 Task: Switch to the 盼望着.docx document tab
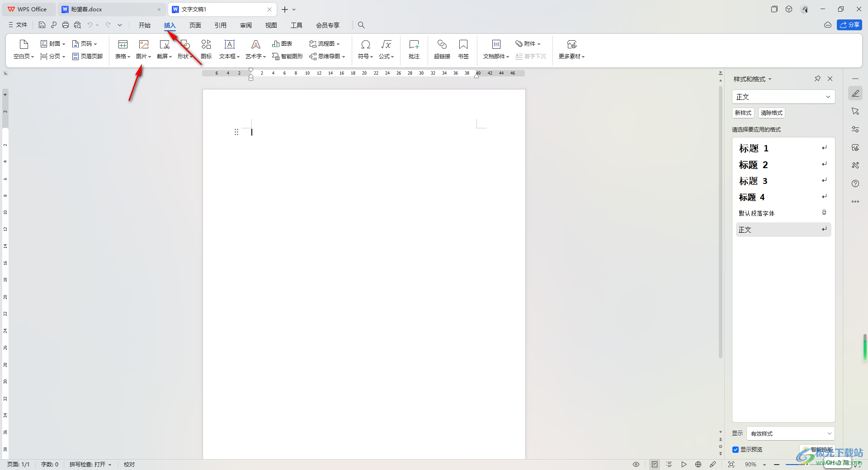(111, 9)
